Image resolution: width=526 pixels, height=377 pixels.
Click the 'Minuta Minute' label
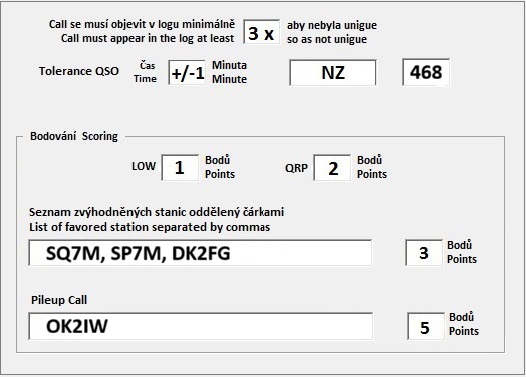point(229,72)
